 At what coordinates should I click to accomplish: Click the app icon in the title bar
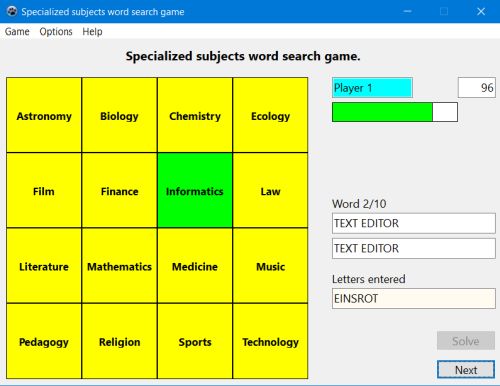pyautogui.click(x=12, y=11)
